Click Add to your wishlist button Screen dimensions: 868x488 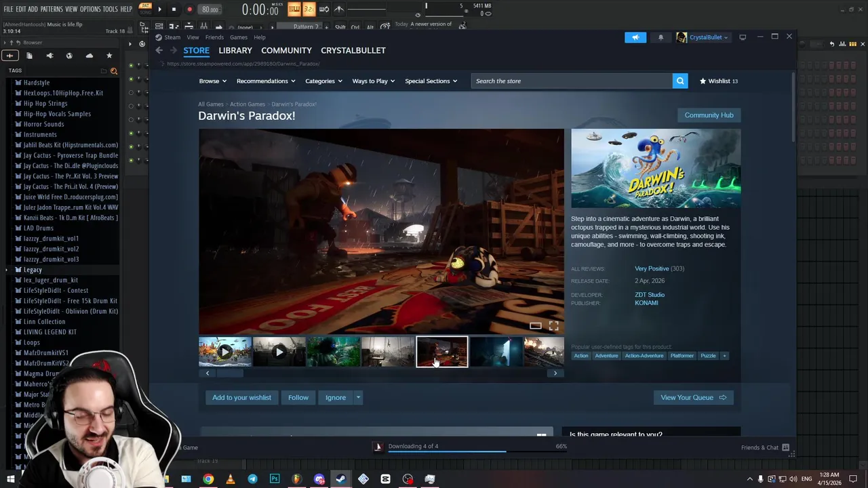[x=241, y=398]
